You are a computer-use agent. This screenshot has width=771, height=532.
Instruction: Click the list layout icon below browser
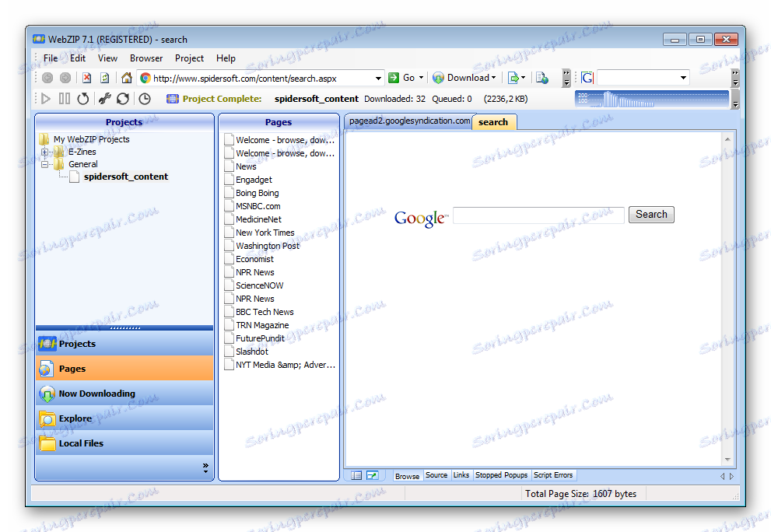(x=356, y=475)
